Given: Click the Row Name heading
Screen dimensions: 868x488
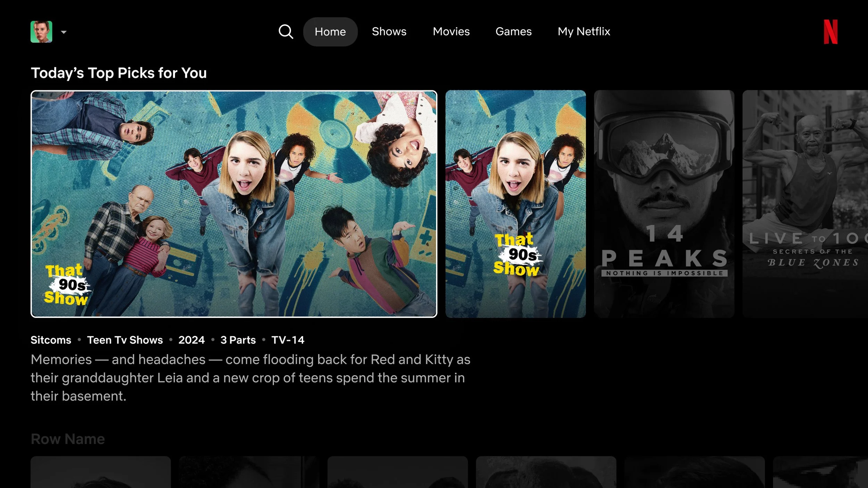Looking at the screenshot, I should tap(68, 439).
